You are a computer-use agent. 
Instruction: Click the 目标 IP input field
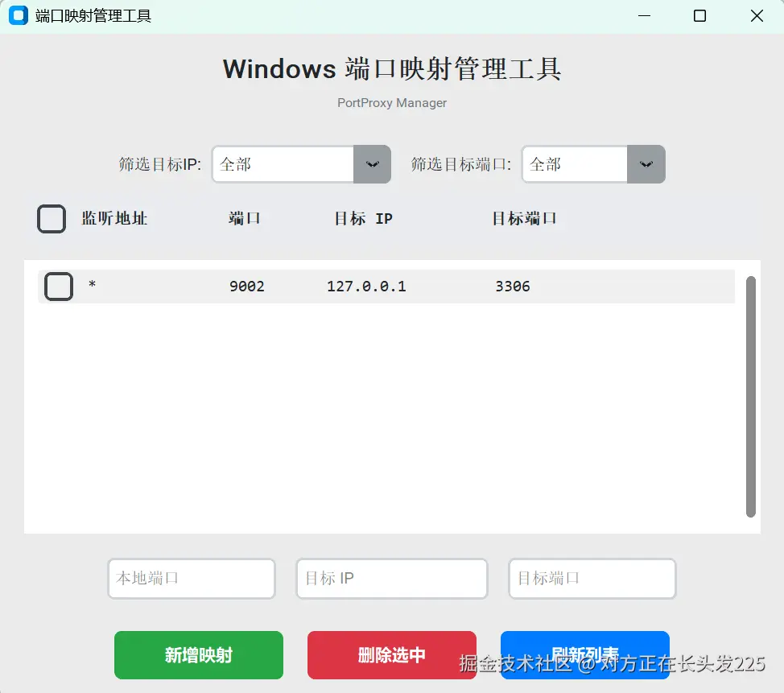coord(391,578)
